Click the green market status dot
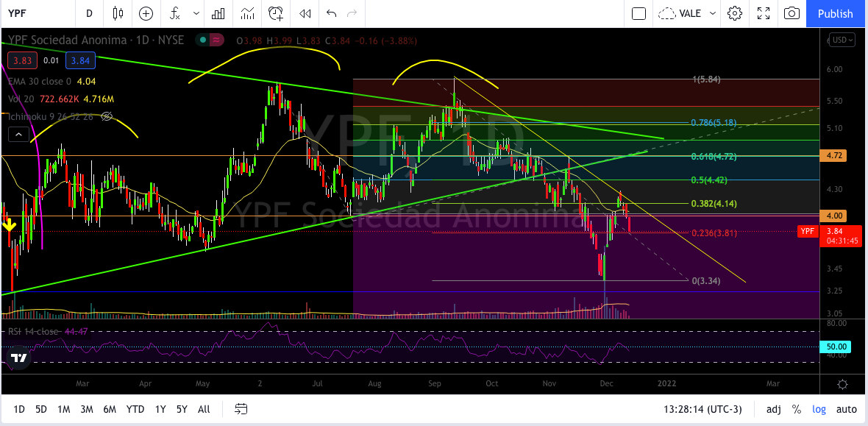The height and width of the screenshot is (426, 868). [x=204, y=40]
